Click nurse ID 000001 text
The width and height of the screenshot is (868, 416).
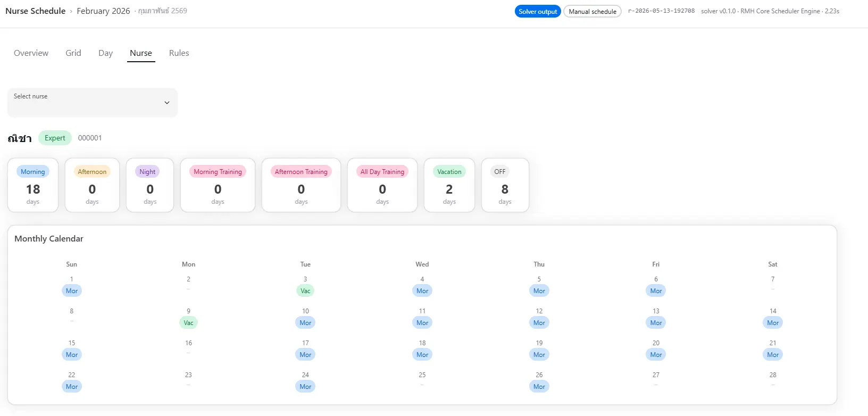pyautogui.click(x=90, y=138)
